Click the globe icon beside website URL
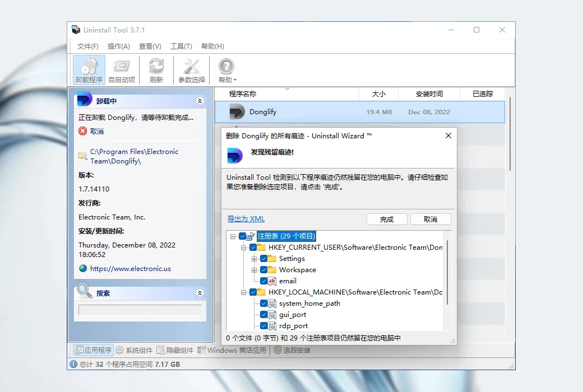The width and height of the screenshot is (583, 392). coord(83,268)
